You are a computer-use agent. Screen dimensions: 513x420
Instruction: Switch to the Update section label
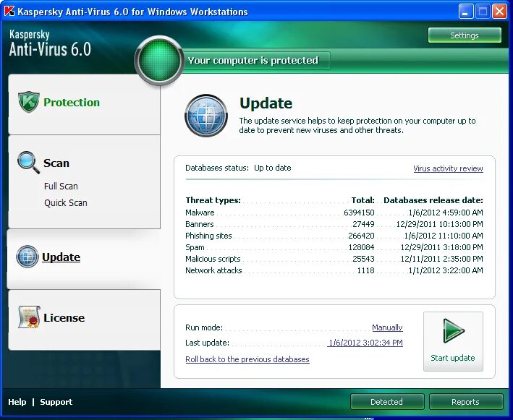pyautogui.click(x=62, y=257)
